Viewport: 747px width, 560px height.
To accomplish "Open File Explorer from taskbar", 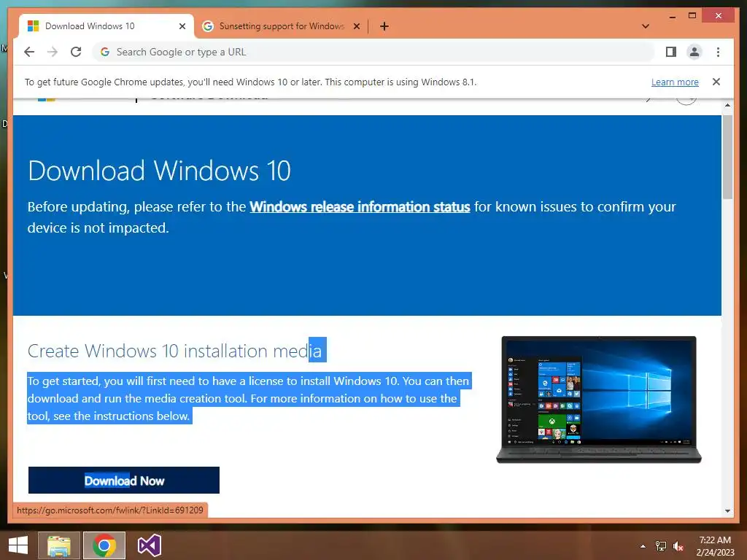I will tap(58, 545).
